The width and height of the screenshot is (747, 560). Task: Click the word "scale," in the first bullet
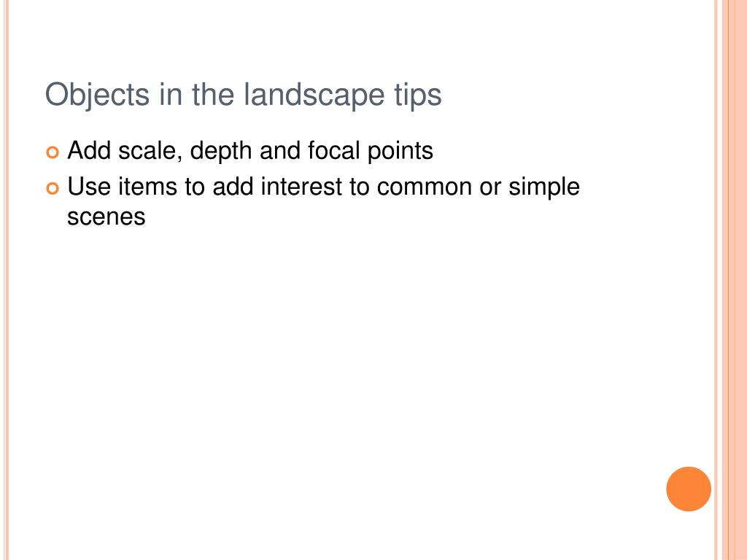[x=150, y=152]
